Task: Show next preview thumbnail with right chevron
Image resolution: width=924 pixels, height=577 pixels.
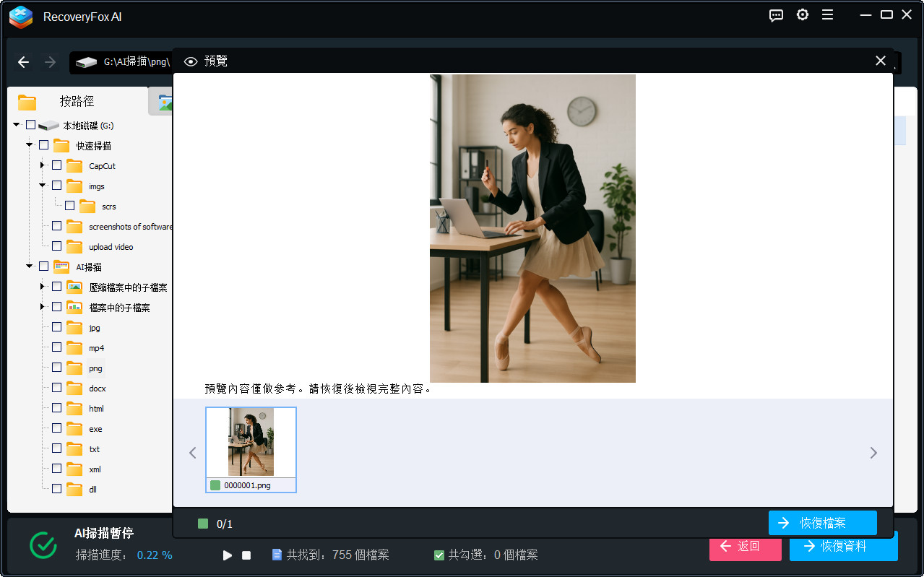Action: (873, 453)
